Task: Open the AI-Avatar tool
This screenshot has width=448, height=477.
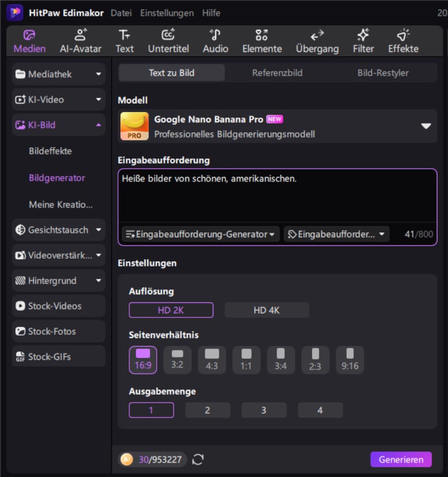Action: [81, 41]
